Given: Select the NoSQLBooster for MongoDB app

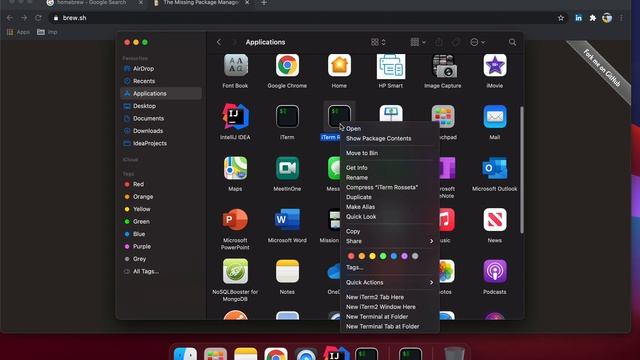Looking at the screenshot, I should [x=236, y=271].
